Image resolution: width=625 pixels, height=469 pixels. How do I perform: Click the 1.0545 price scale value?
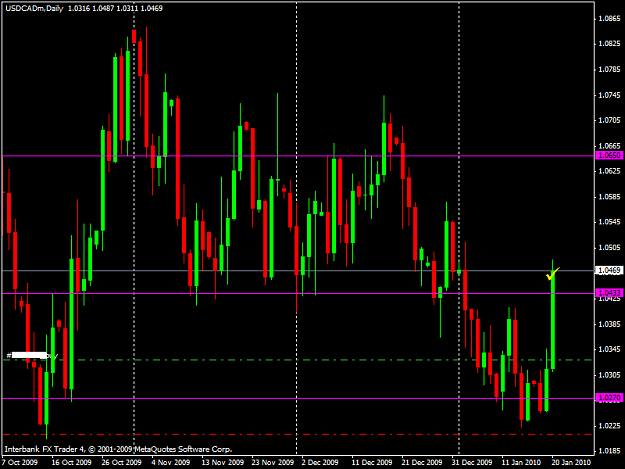[x=610, y=222]
